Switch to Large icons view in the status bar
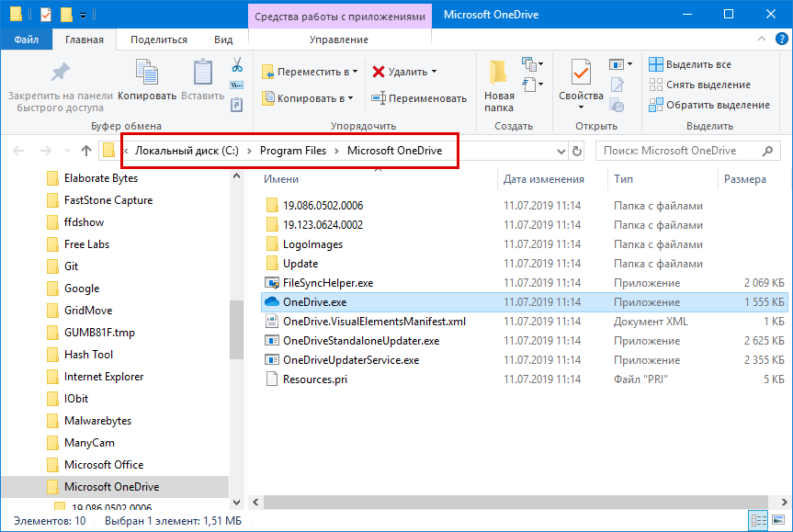 point(778,520)
